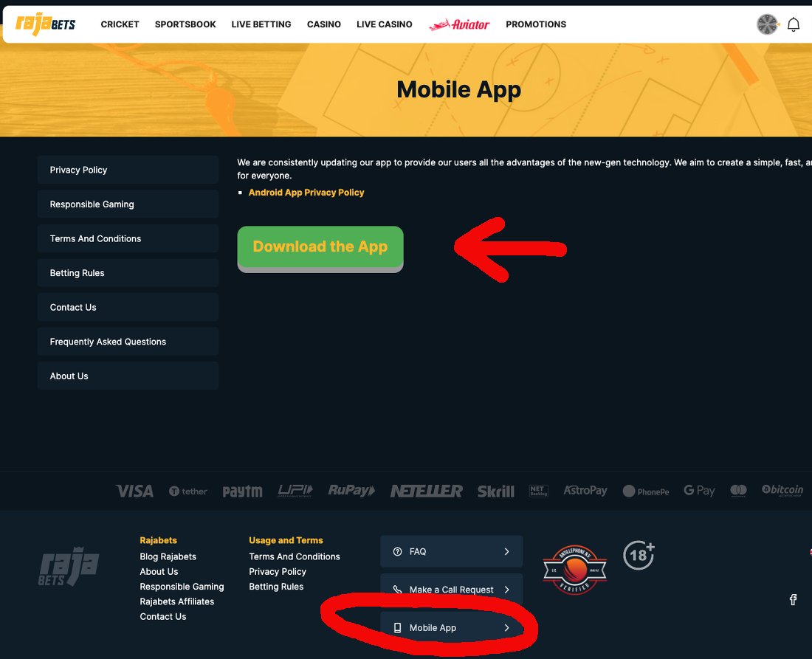
Task: Select Frequently Asked Questions in the sidebar
Action: tap(128, 341)
